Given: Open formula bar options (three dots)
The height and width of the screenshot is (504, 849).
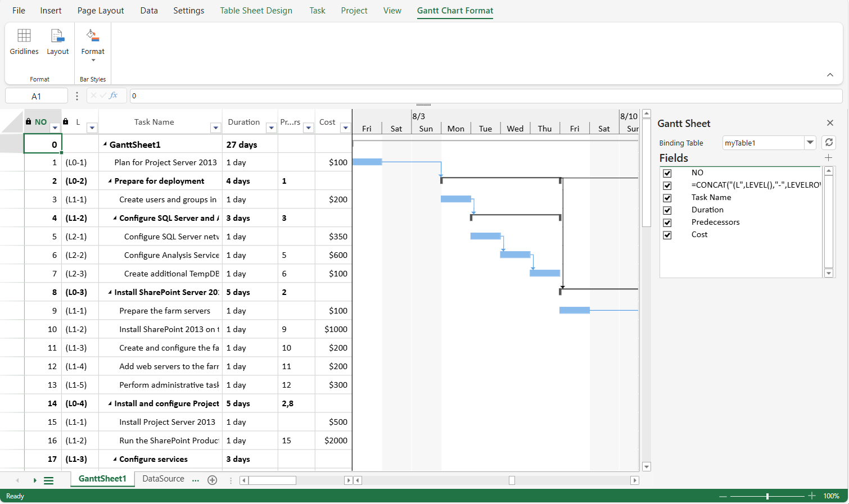Looking at the screenshot, I should coord(77,96).
